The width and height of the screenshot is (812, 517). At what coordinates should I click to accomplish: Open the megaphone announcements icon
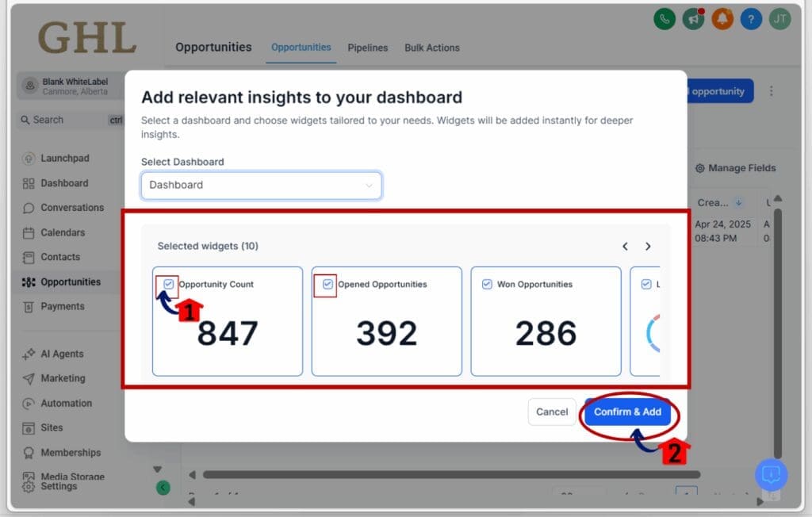[x=693, y=20]
